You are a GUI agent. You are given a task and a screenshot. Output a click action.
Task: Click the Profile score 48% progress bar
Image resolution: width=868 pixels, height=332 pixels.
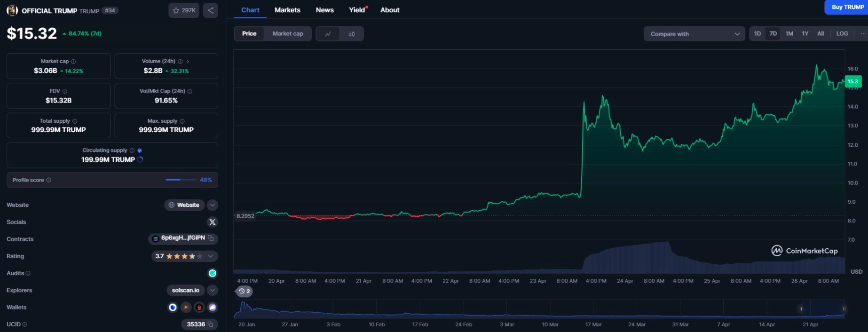(x=181, y=180)
